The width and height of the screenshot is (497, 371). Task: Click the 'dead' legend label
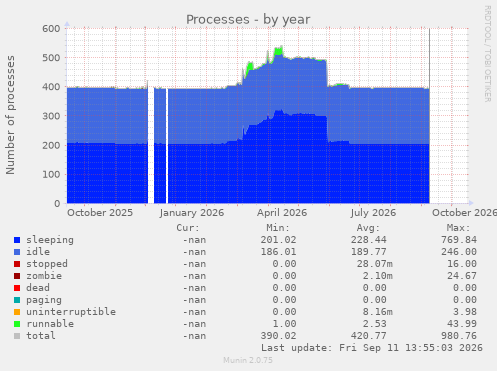(x=38, y=288)
